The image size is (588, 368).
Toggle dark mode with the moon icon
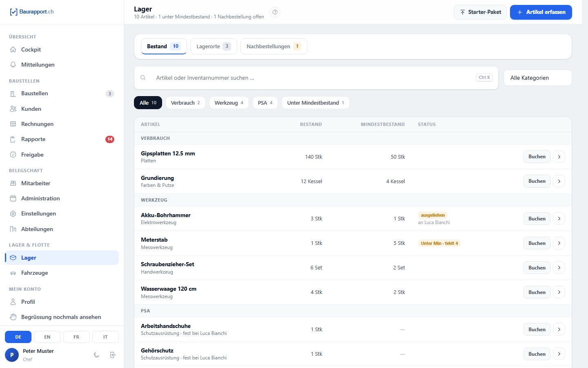[96, 355]
